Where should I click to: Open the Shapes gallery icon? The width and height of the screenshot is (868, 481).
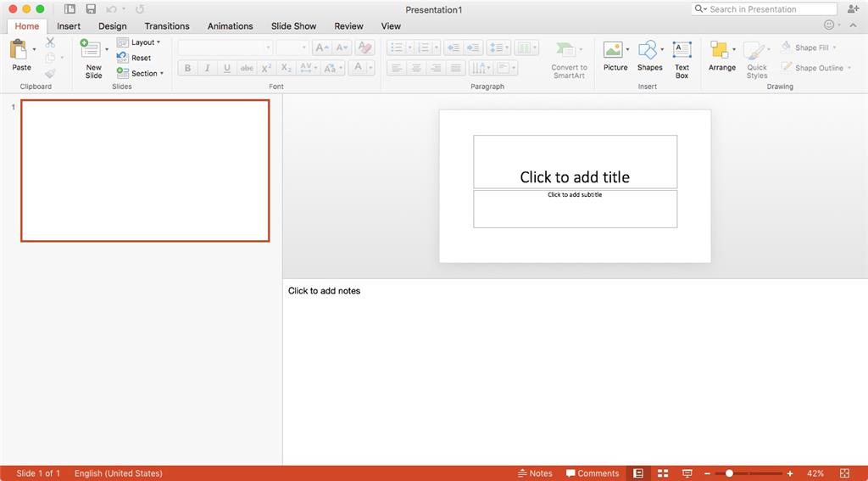coord(647,49)
